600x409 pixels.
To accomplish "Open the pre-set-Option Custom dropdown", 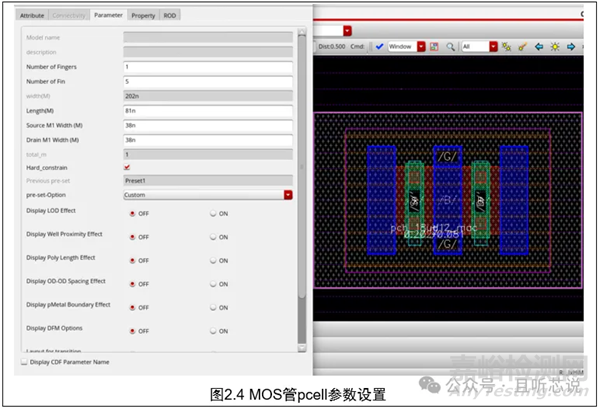I will [288, 194].
